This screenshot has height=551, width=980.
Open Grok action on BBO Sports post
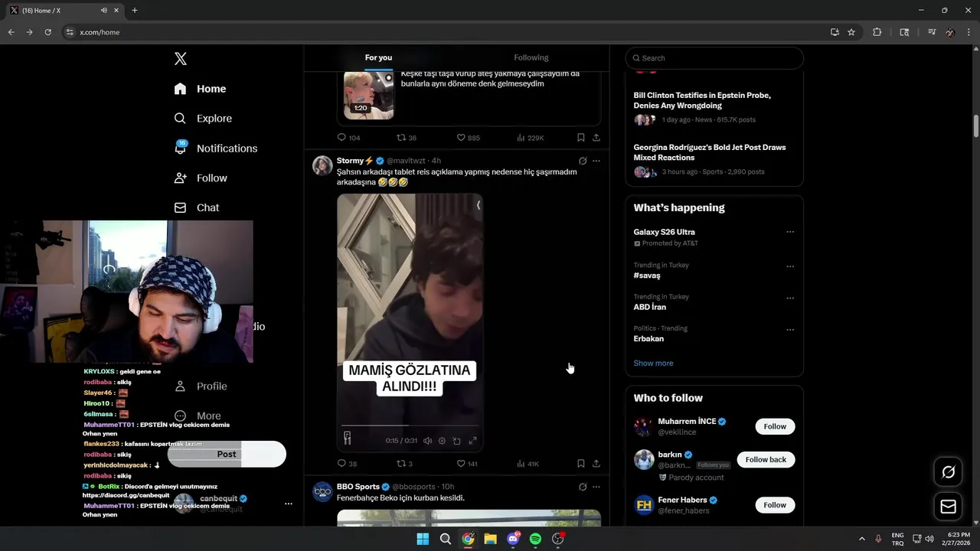(x=583, y=487)
